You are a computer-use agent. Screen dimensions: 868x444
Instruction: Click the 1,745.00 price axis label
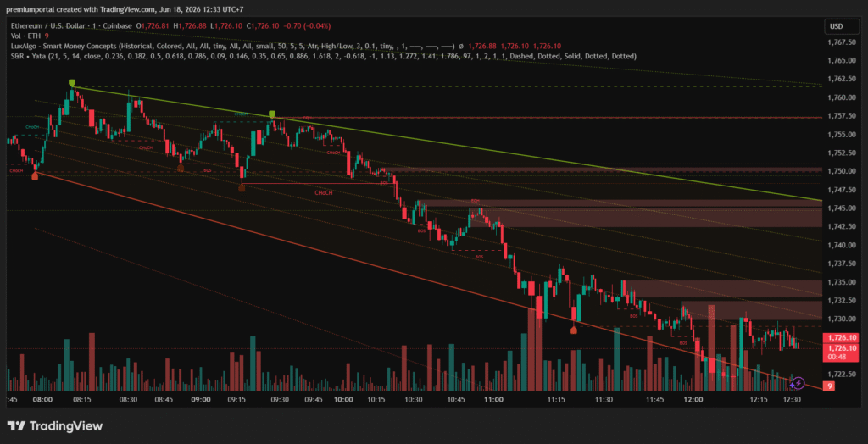842,208
